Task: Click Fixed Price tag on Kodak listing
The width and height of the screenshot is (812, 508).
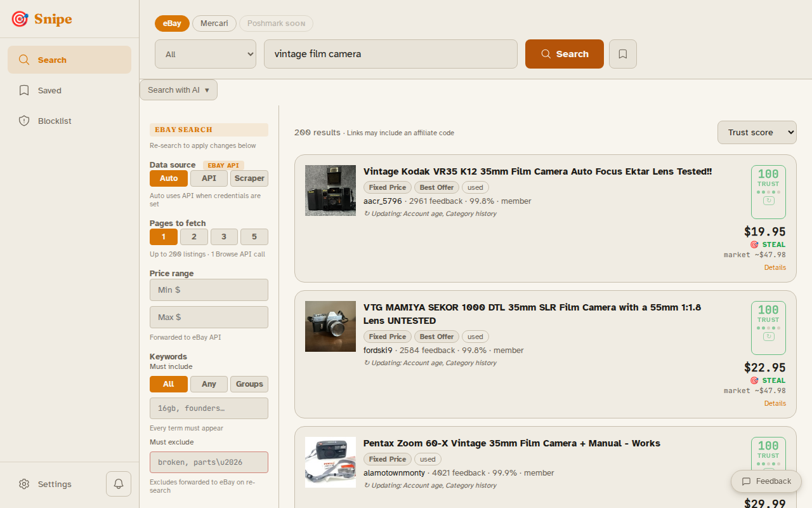Action: click(x=388, y=187)
